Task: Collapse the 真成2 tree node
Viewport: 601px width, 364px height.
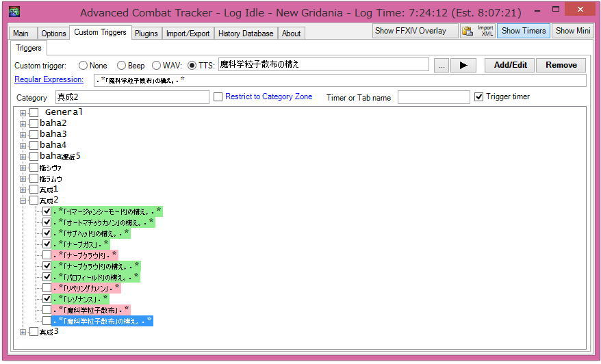Action: [x=23, y=200]
